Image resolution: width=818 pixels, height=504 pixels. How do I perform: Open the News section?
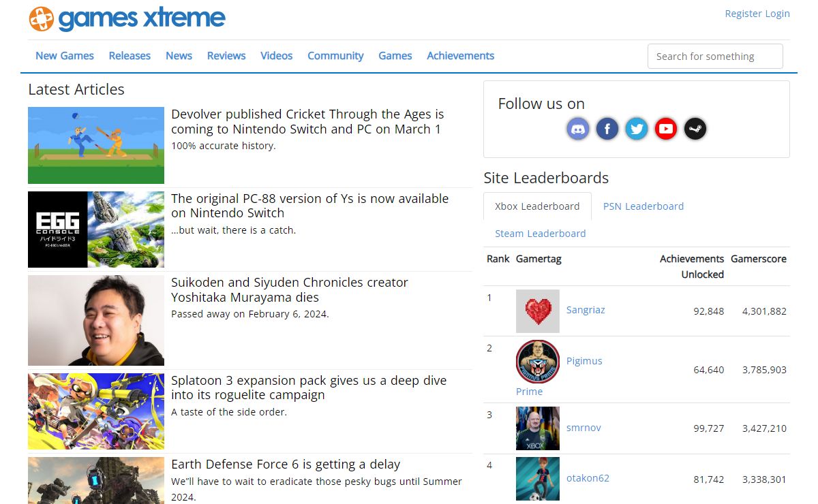point(179,56)
